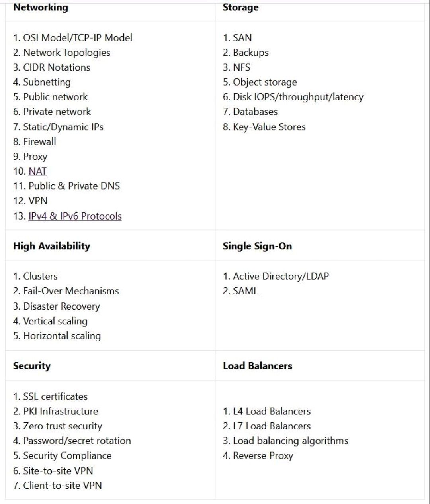Select the Zero trust security item
Image resolution: width=430 pixels, height=504 pixels.
pos(58,426)
